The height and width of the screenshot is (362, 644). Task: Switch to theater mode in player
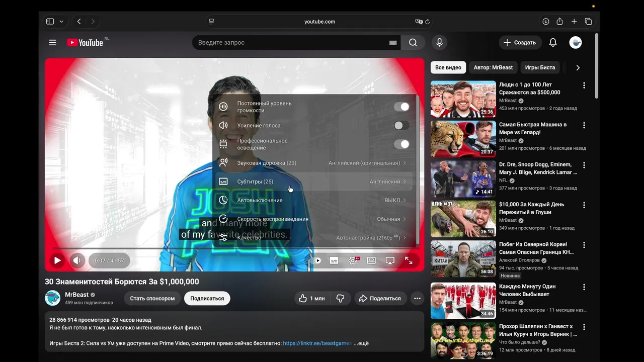(371, 260)
